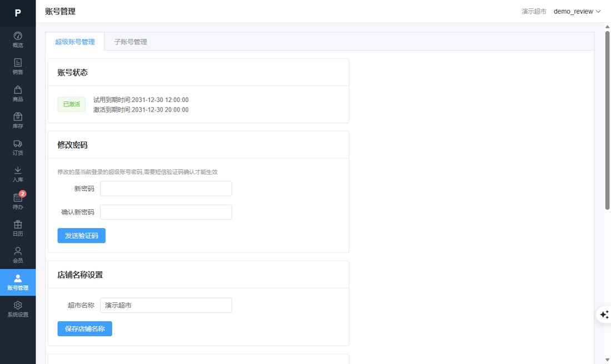
Task: Click the P logo in the sidebar
Action: (x=18, y=13)
